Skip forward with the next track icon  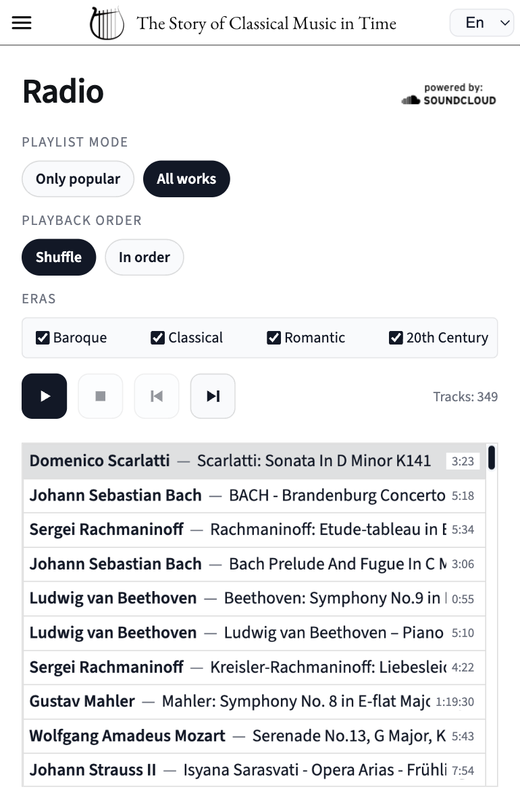[212, 396]
